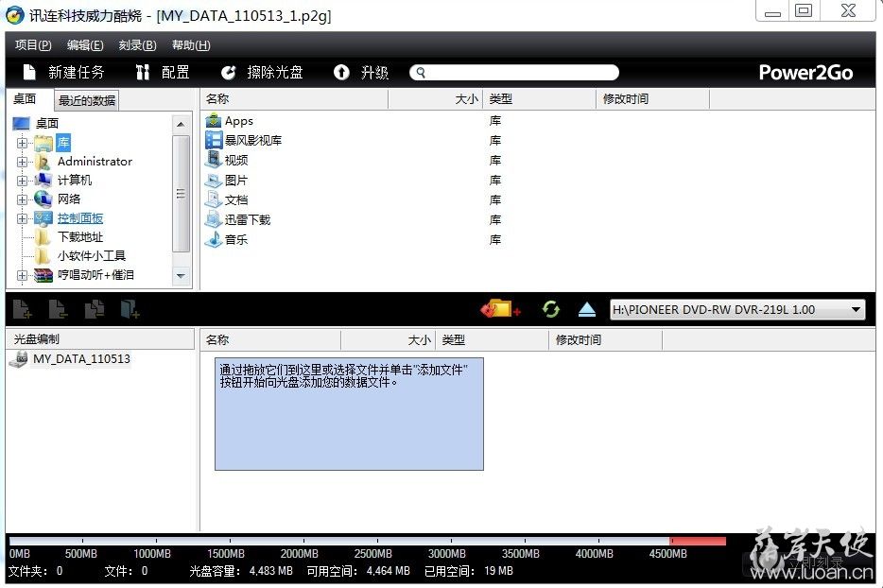Click the double-page copy icon in compilation toolbar

[x=94, y=309]
